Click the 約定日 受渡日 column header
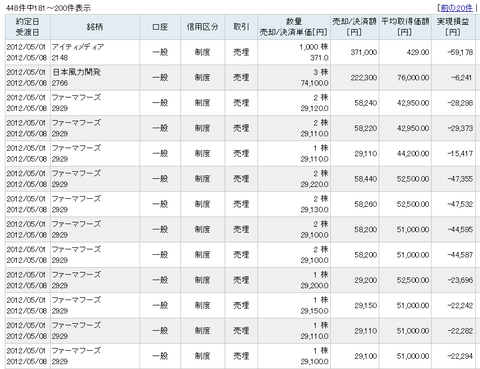480x369 pixels. (x=28, y=27)
